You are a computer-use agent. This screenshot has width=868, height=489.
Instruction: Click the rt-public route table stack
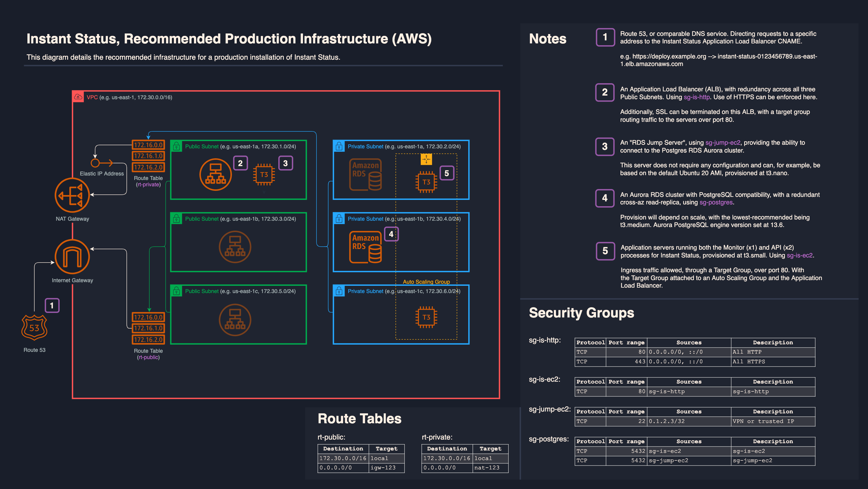point(148,328)
